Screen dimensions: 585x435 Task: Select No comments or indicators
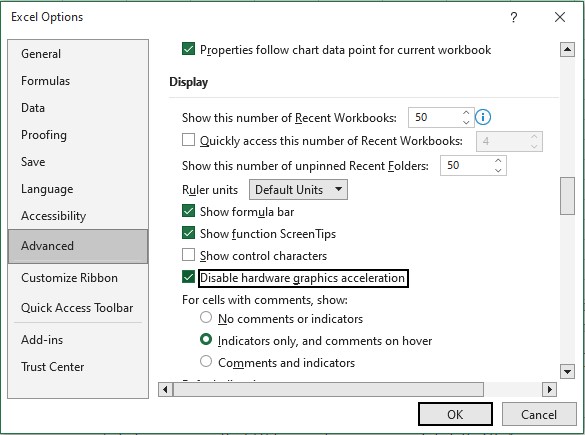[206, 317]
